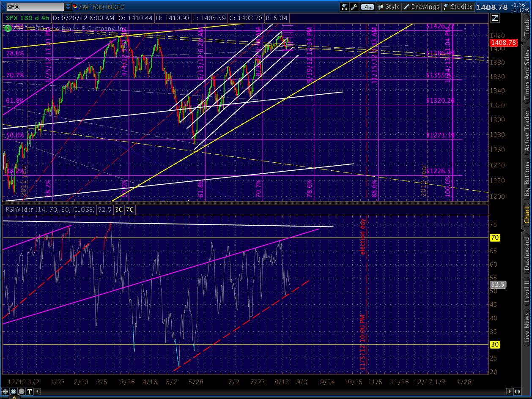Click the chart share/grid icon in toolbar
The width and height of the screenshot is (532, 399).
(x=345, y=7)
